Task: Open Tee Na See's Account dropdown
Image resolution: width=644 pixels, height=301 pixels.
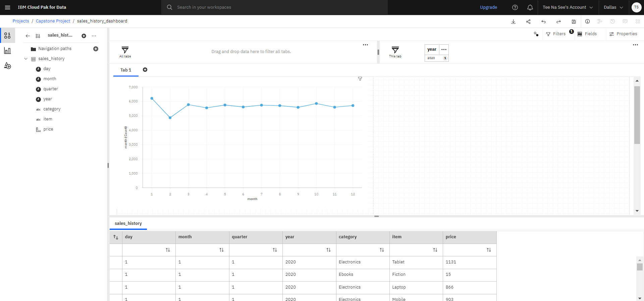Action: click(x=568, y=7)
